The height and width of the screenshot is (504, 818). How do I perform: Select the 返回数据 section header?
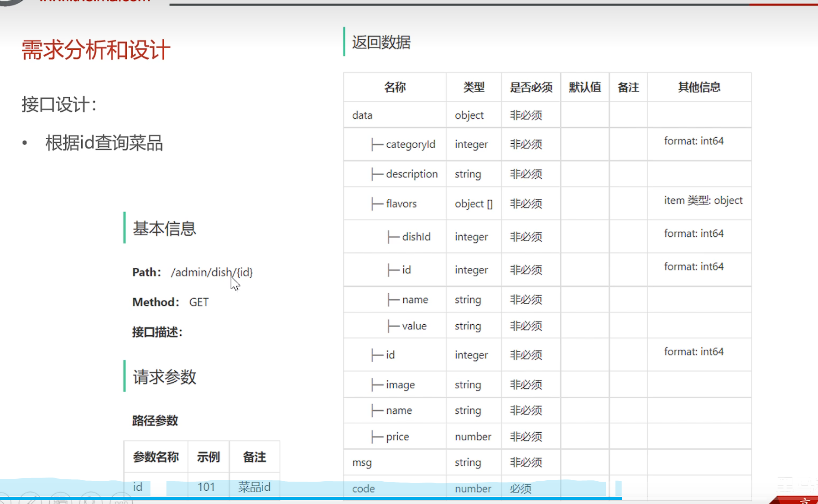380,42
